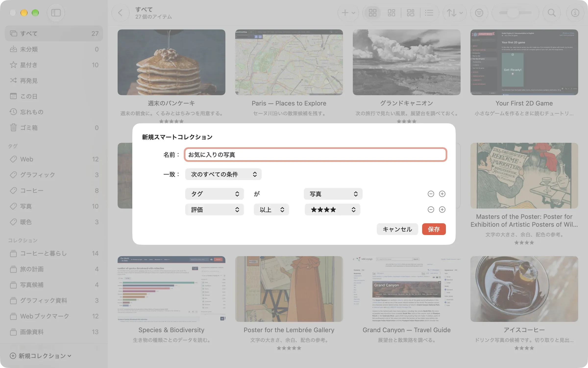The width and height of the screenshot is (588, 368).
Task: Open the タグ criterion dropdown
Action: click(x=214, y=194)
